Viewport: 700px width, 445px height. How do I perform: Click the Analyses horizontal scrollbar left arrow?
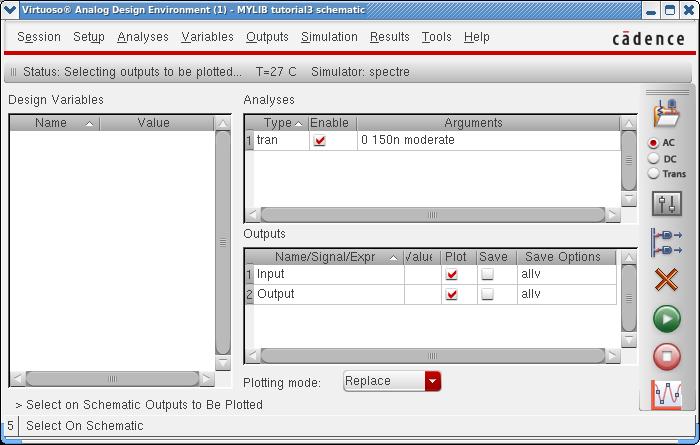click(x=253, y=215)
